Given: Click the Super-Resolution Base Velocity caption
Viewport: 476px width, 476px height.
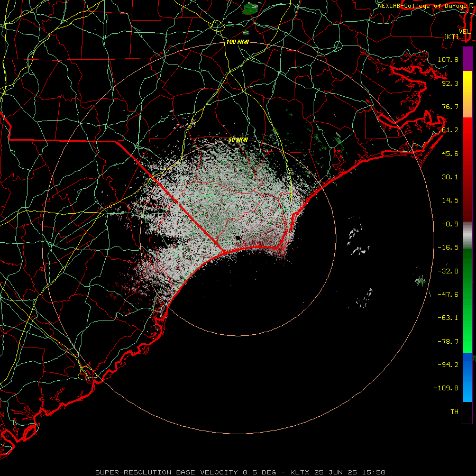Looking at the screenshot, I should pos(241,472).
